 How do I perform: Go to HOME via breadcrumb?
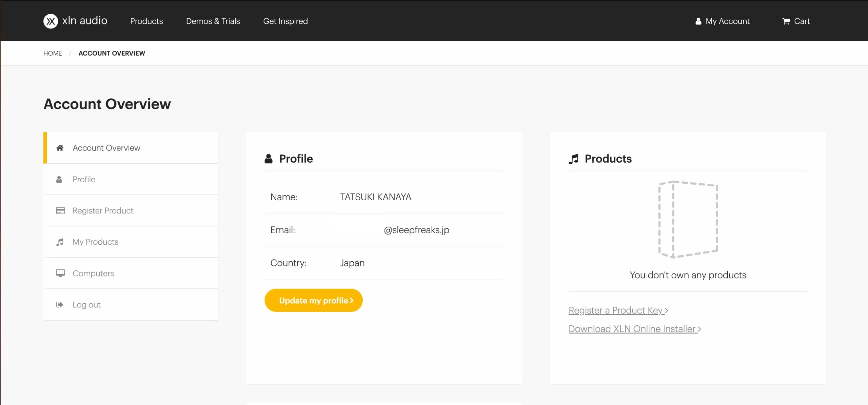(x=53, y=53)
